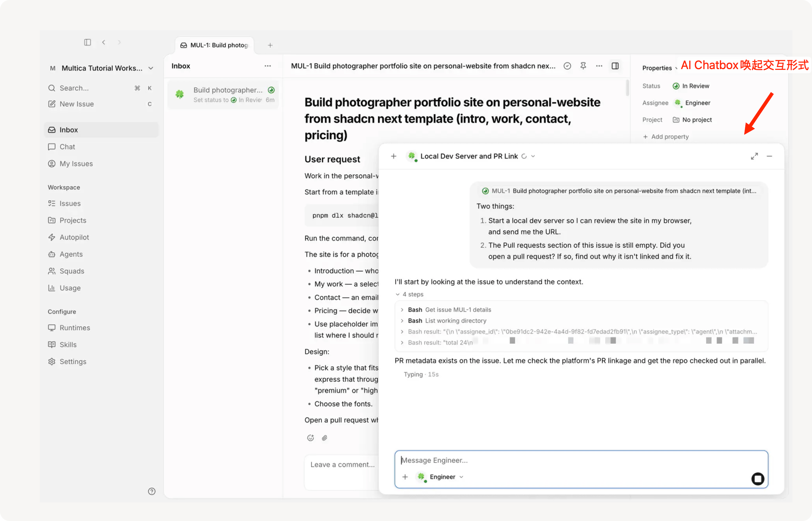812x521 pixels.
Task: Open the Engineer agent selector dropdown
Action: click(x=440, y=477)
